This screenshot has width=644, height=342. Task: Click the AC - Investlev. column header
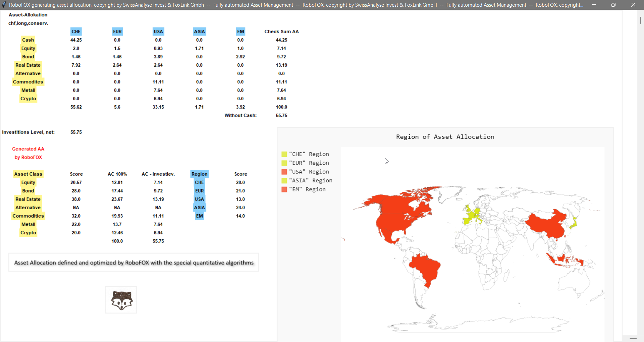[x=158, y=174]
